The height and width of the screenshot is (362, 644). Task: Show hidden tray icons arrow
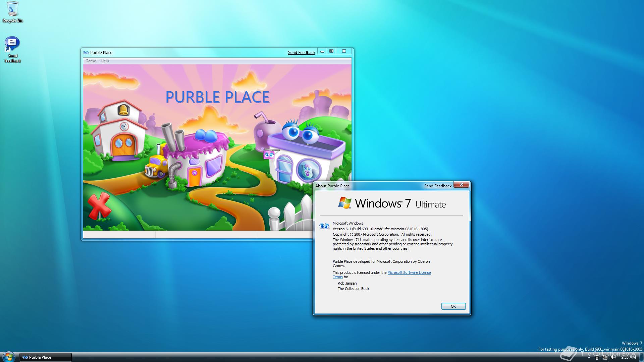[x=588, y=358]
